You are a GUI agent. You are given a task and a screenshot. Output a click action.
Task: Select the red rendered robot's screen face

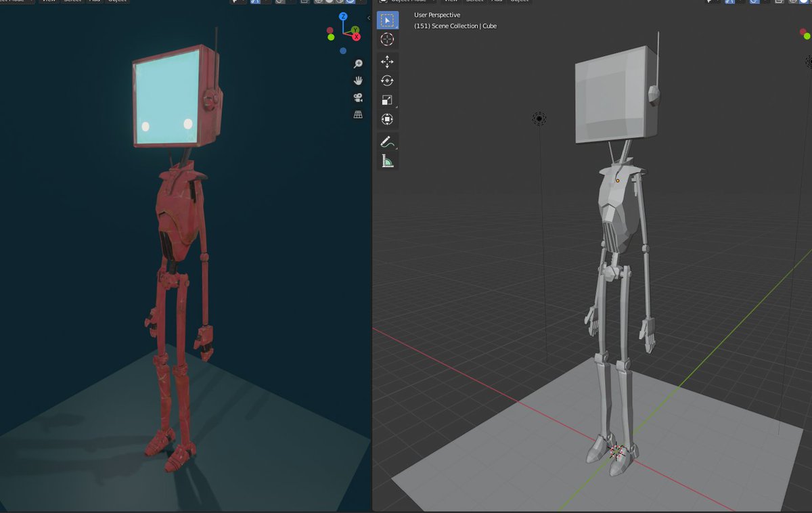(x=167, y=98)
